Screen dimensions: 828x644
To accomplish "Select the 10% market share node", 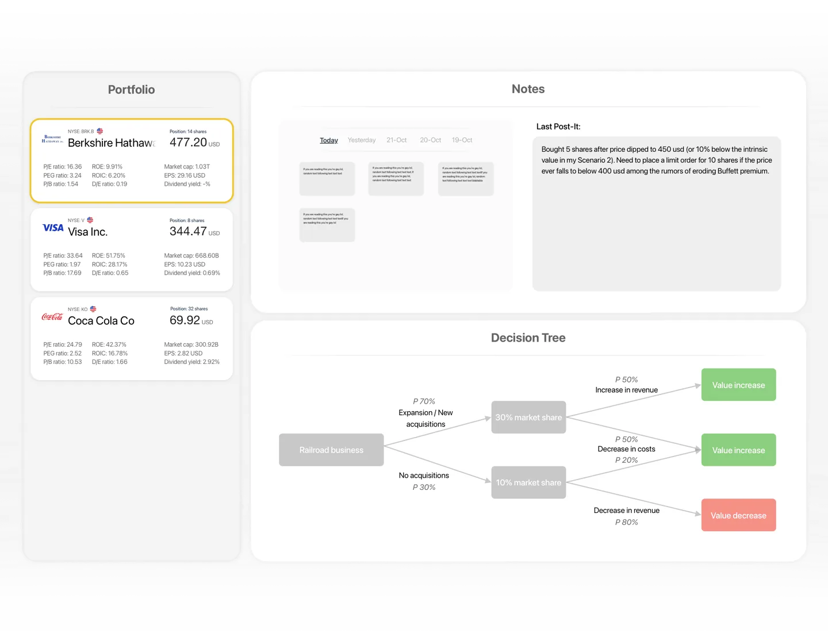I will 529,482.
